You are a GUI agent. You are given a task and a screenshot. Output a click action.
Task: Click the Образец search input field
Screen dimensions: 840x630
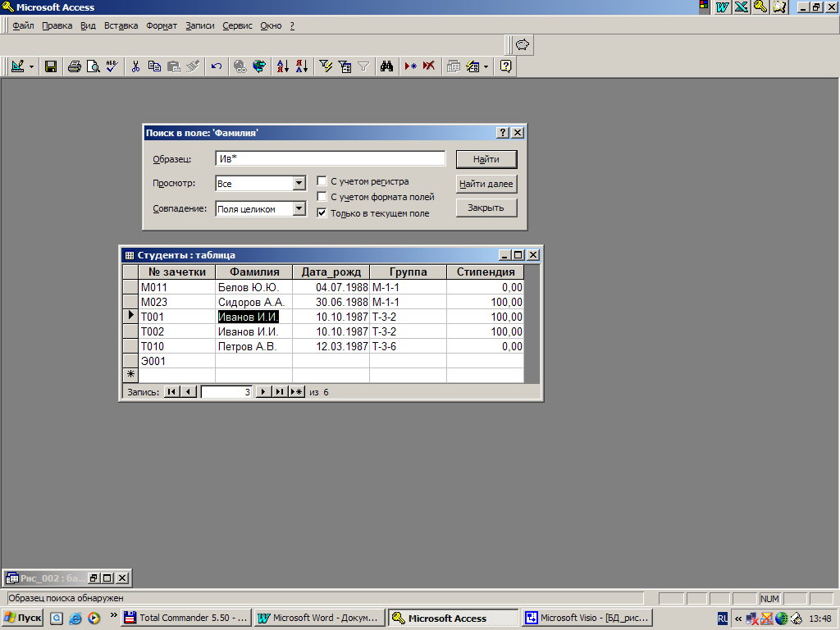click(x=331, y=158)
